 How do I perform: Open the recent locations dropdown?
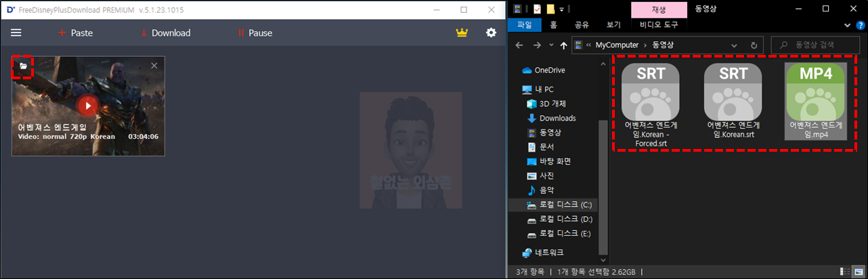pos(550,45)
